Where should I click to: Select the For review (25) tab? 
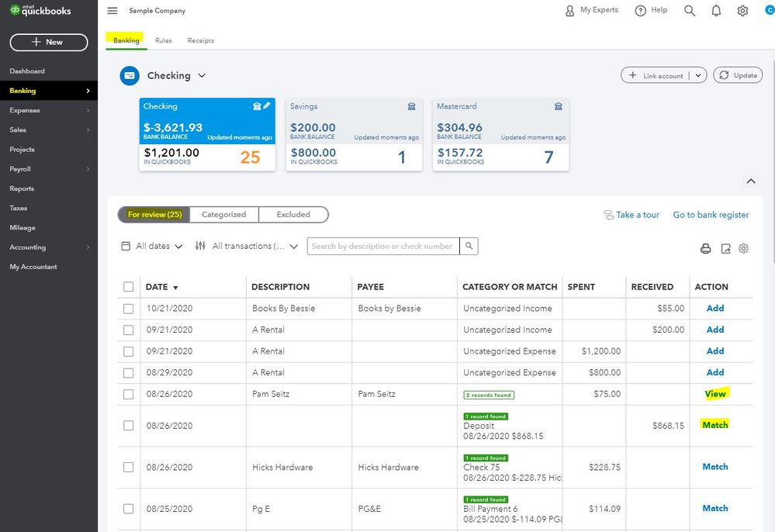point(154,214)
